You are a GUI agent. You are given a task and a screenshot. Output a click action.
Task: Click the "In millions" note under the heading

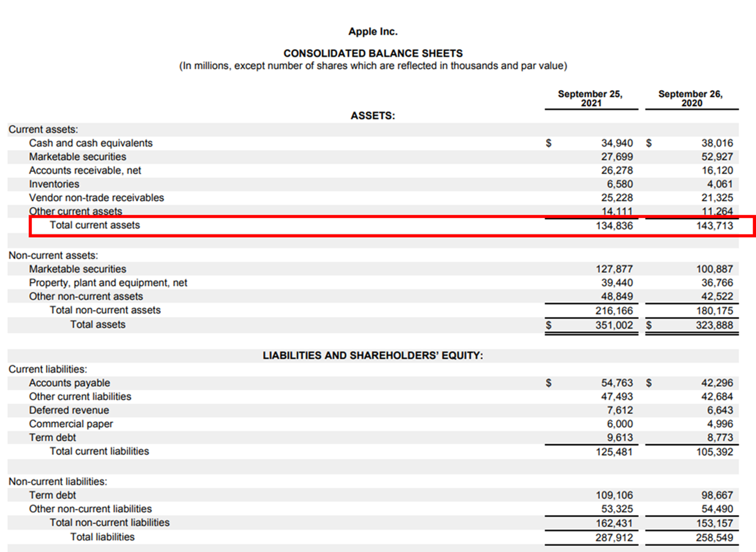[373, 66]
